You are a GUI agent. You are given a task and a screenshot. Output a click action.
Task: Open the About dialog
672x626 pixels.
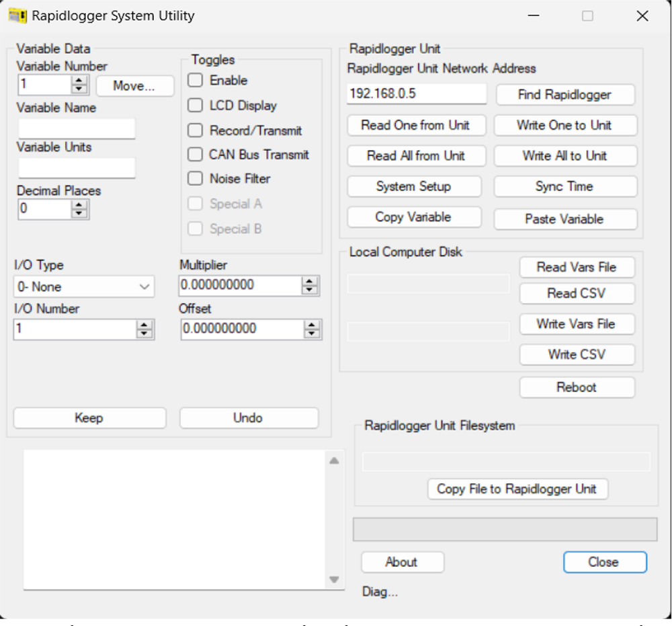pyautogui.click(x=403, y=562)
